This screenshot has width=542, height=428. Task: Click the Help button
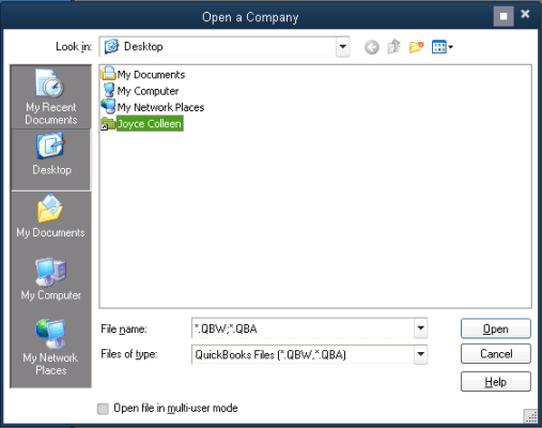pyautogui.click(x=495, y=382)
